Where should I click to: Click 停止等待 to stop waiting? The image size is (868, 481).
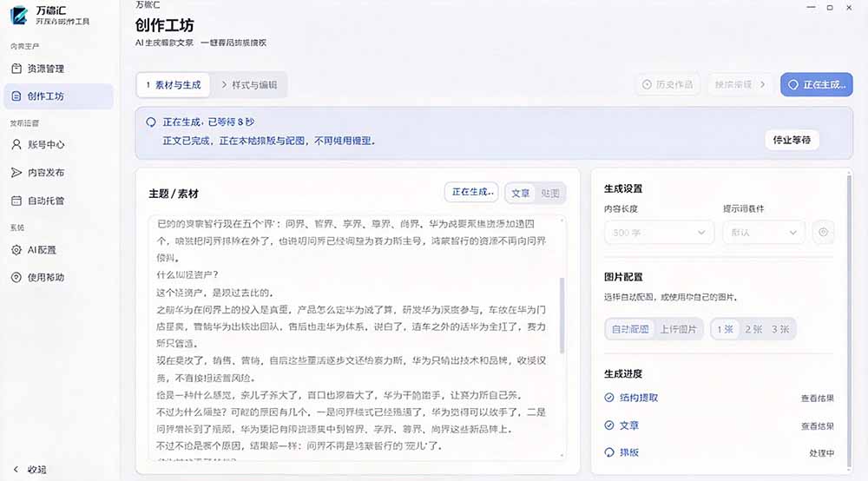coord(792,140)
